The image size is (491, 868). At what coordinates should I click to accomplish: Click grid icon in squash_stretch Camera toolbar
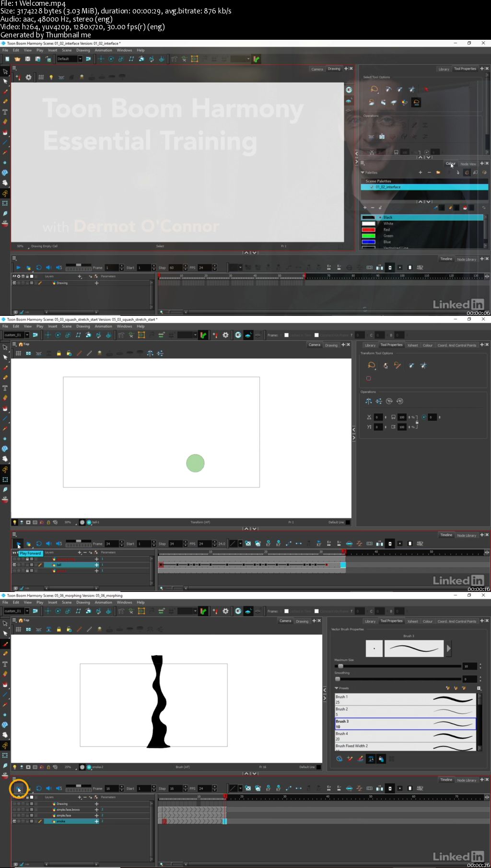(x=18, y=353)
